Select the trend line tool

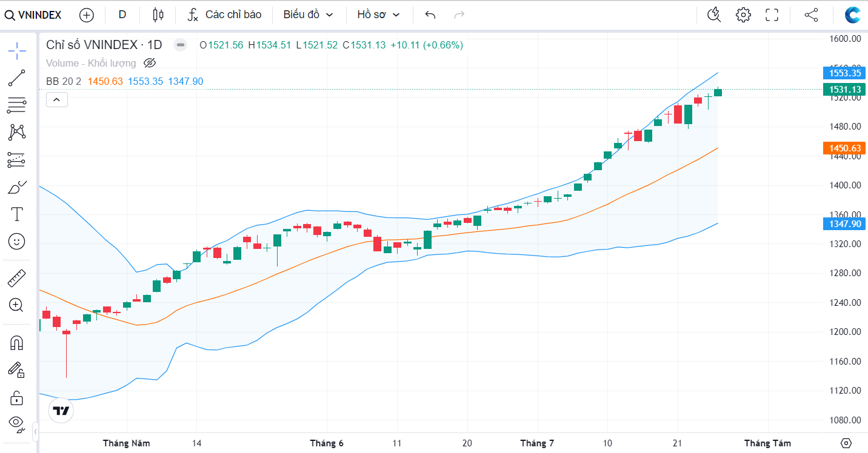click(17, 78)
